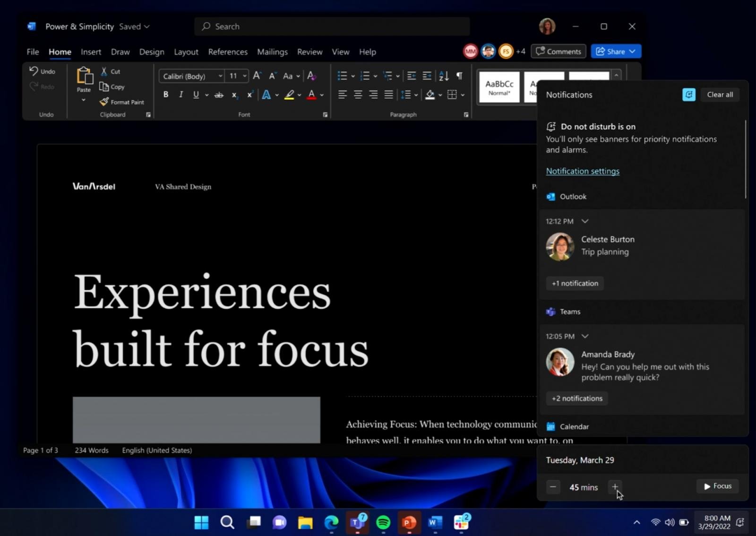The image size is (756, 536).
Task: Click the Paste clipboard icon
Action: (84, 76)
